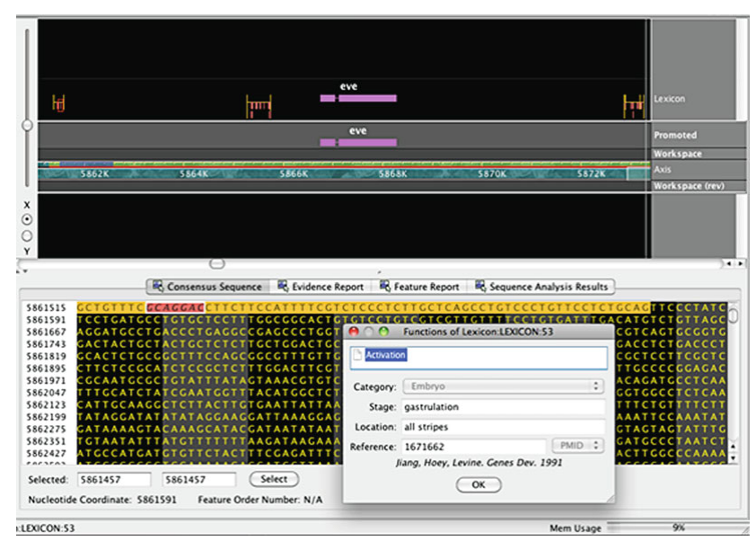
Task: Select the Y axis radio button
Action: [x=27, y=236]
